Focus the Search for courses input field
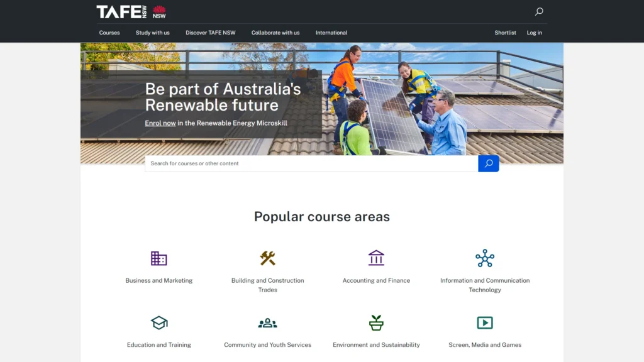Screen dimensions: 644x362 pyautogui.click(x=311, y=163)
